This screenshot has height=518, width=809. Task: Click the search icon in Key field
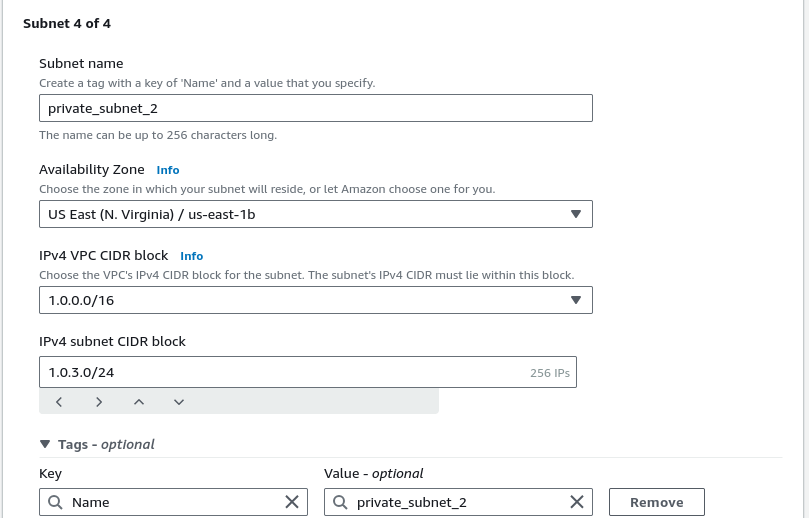pos(55,502)
